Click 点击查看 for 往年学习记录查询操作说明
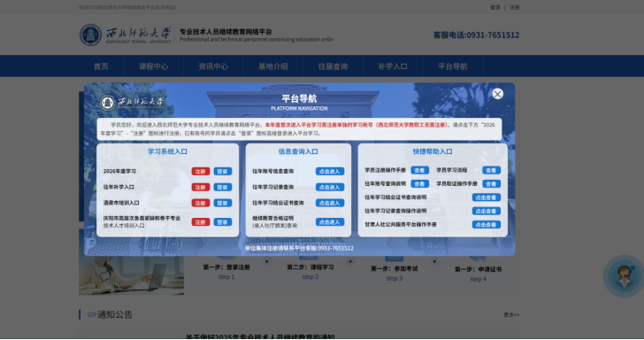This screenshot has height=340, width=644. tap(487, 211)
